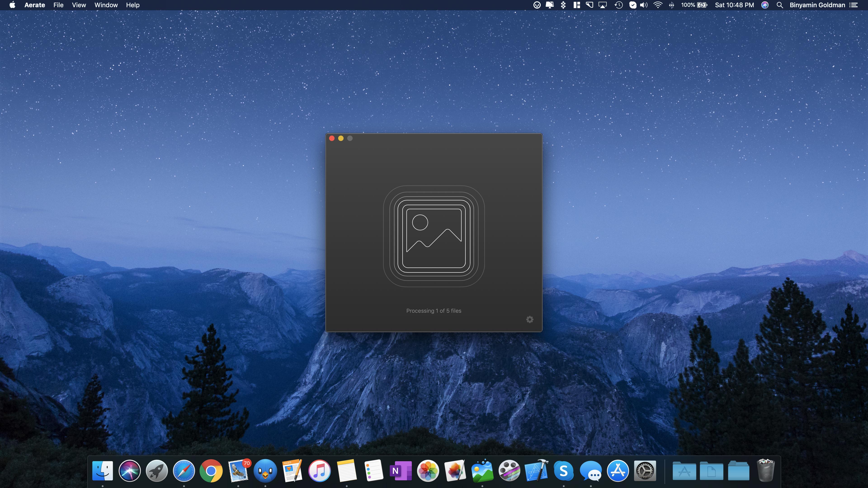The height and width of the screenshot is (488, 868).
Task: Click the Wi-Fi status icon
Action: [x=657, y=5]
